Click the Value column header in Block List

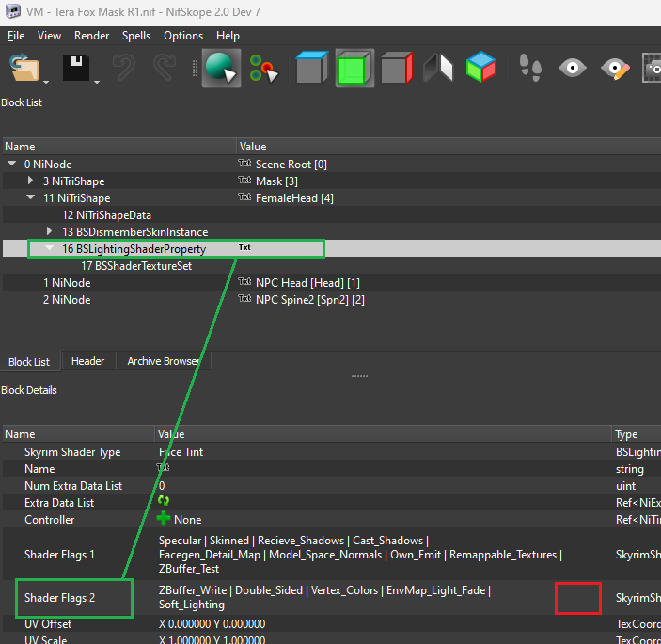[449, 147]
